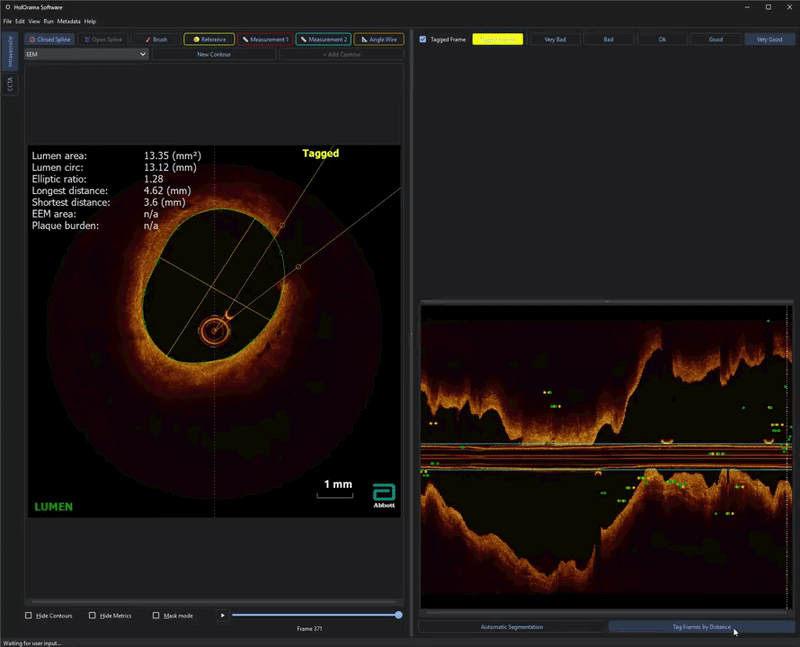Enable the Angle Wire tool
Screen dimensions: 800x647
(379, 39)
